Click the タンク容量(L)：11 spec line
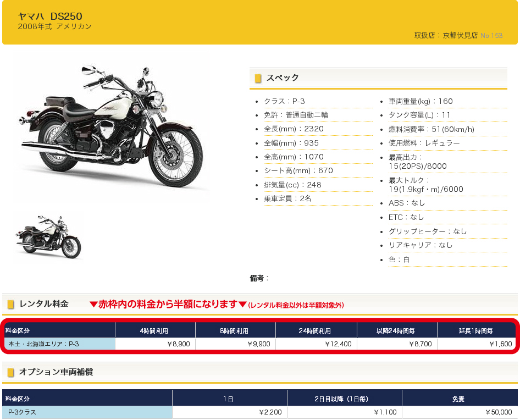 click(419, 115)
